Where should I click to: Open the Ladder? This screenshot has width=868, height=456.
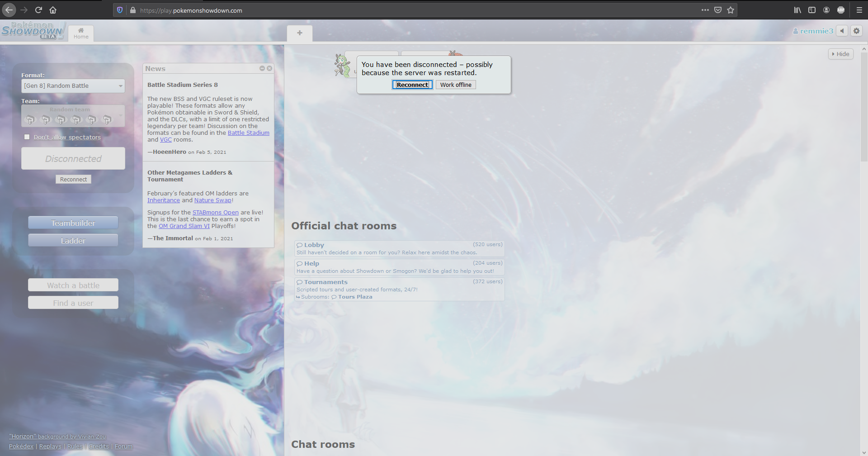pyautogui.click(x=73, y=241)
